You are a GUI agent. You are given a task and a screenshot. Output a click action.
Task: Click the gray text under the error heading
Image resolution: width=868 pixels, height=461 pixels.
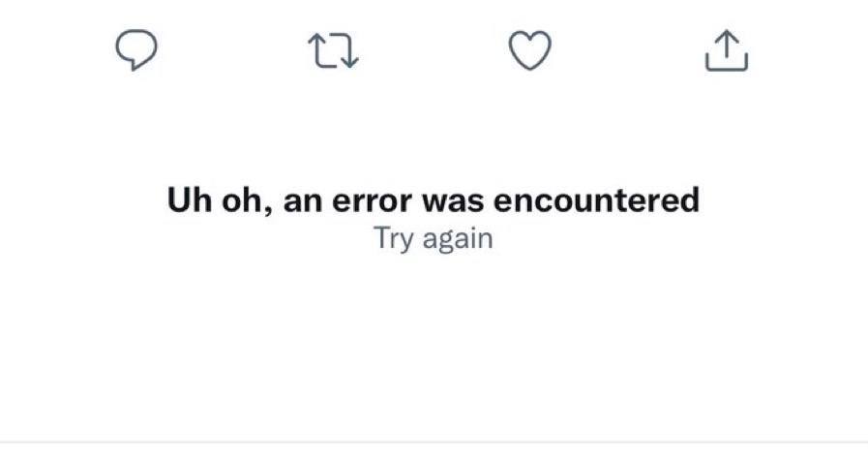[433, 238]
